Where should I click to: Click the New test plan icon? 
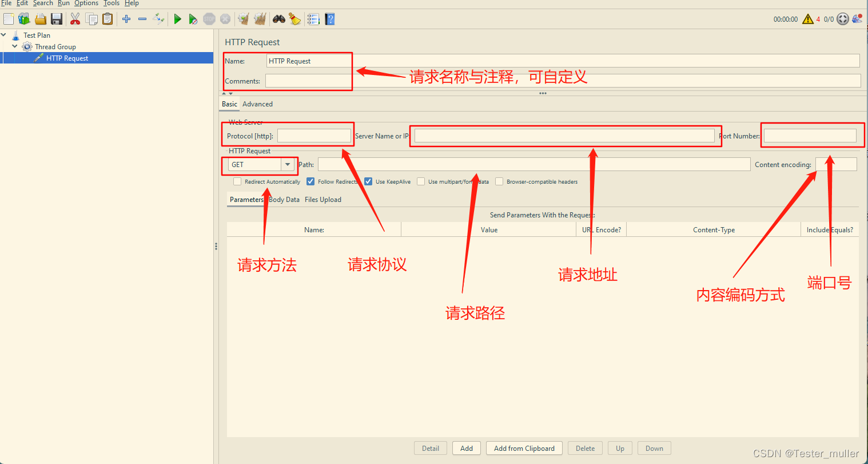coord(8,19)
